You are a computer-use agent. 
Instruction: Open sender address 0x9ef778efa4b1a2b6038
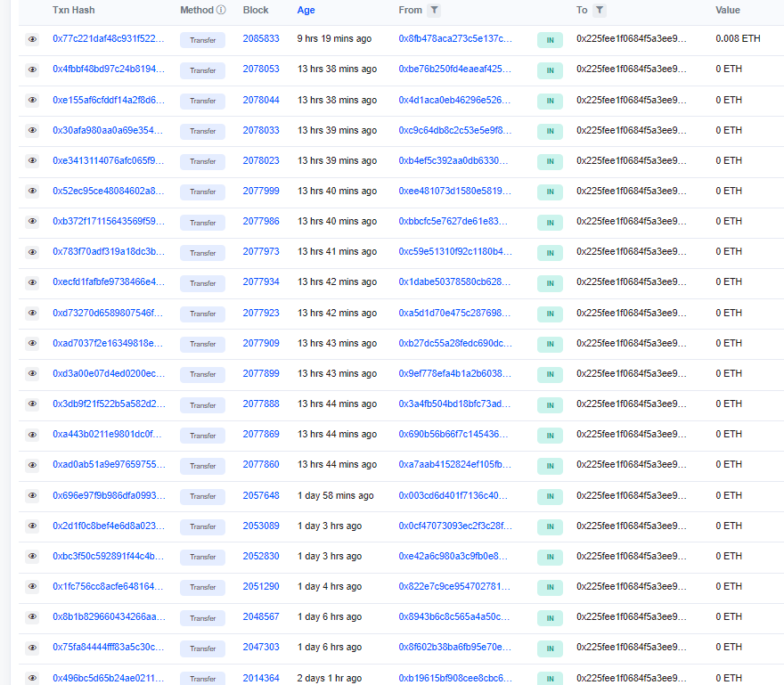(455, 373)
